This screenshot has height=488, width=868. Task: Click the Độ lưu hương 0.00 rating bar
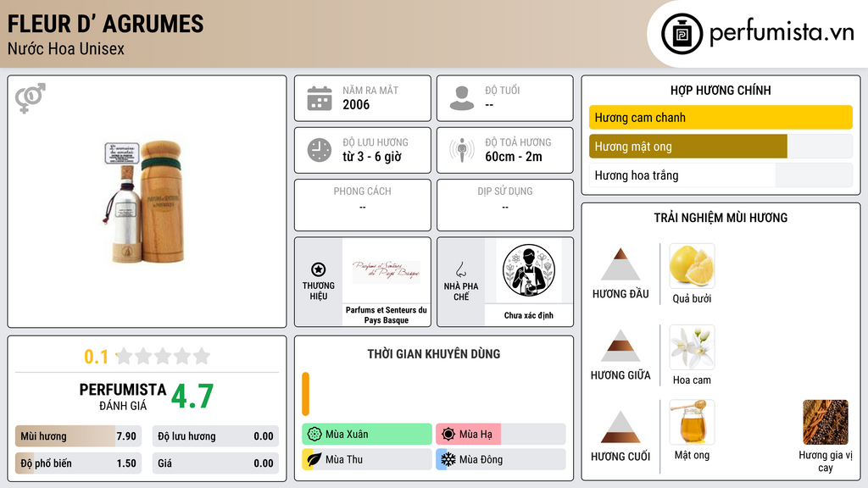(x=215, y=436)
